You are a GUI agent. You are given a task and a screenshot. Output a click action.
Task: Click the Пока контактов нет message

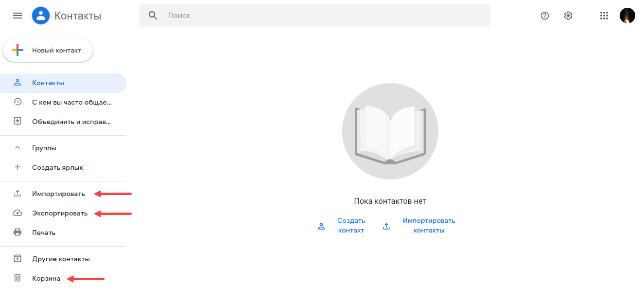tap(390, 201)
